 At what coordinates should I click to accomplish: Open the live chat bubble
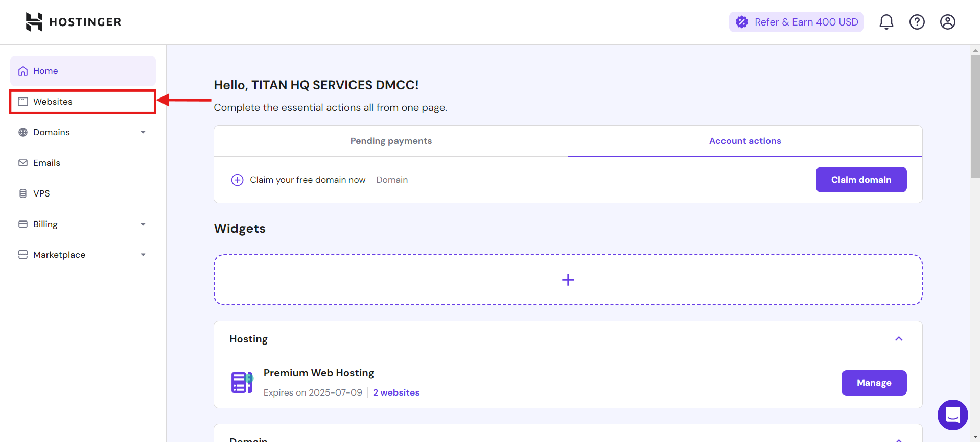[953, 415]
